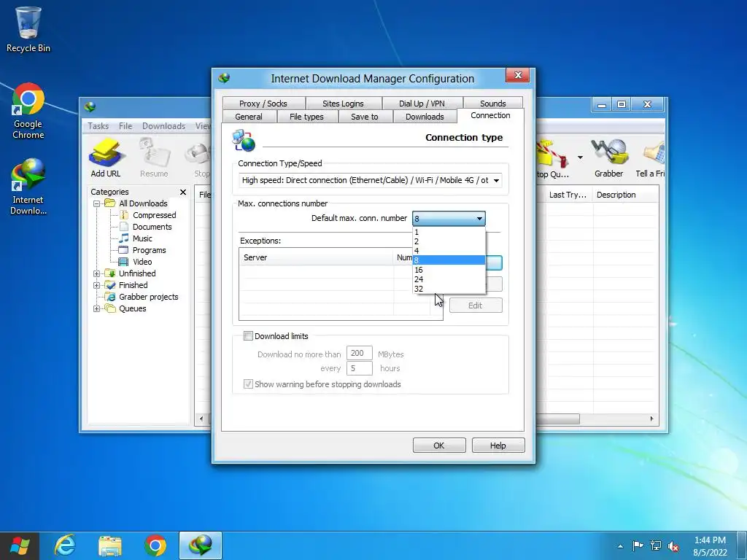The image size is (747, 560).
Task: Select the Grabber projects tree item
Action: click(148, 297)
